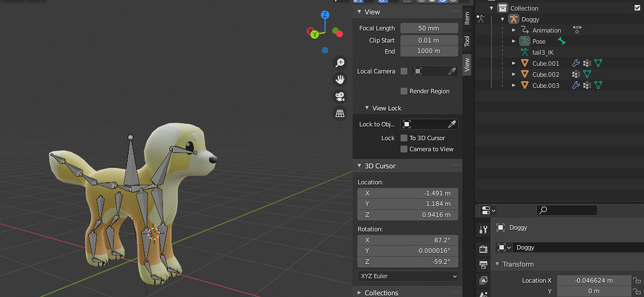Switch to the Item sidebar tab
The image size is (644, 297).
(x=467, y=18)
